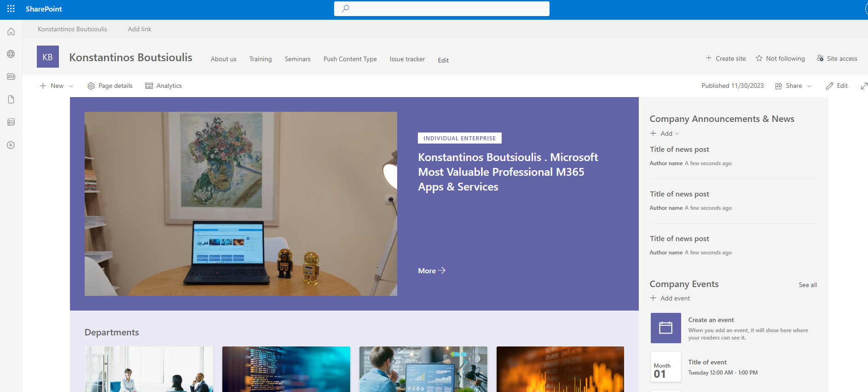Click See all events link
Viewport: 868px width, 392px height.
coord(808,285)
